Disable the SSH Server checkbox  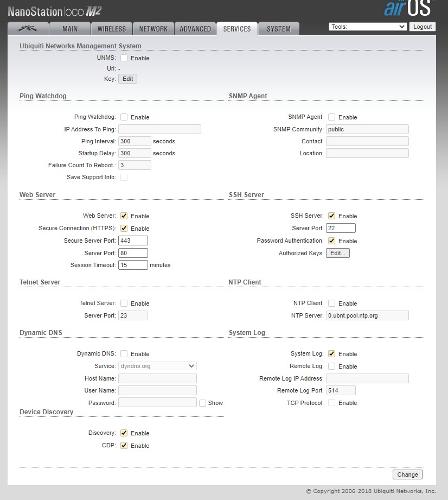coord(332,216)
